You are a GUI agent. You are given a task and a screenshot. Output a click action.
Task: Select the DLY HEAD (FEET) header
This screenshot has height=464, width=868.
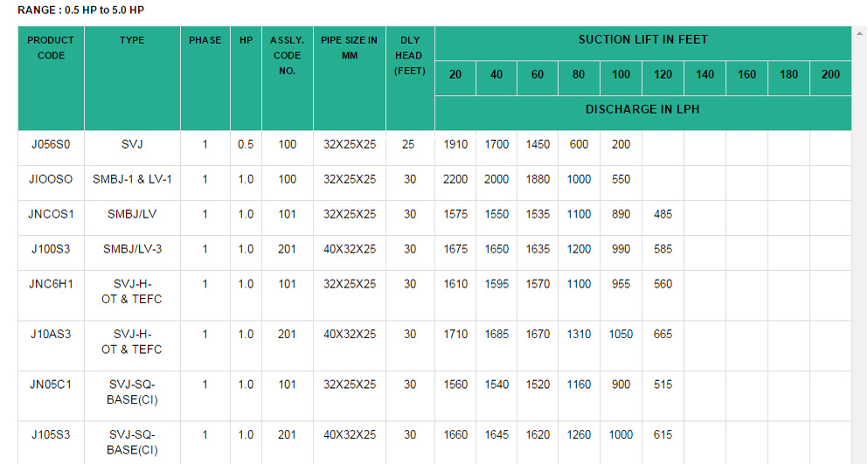[x=409, y=55]
